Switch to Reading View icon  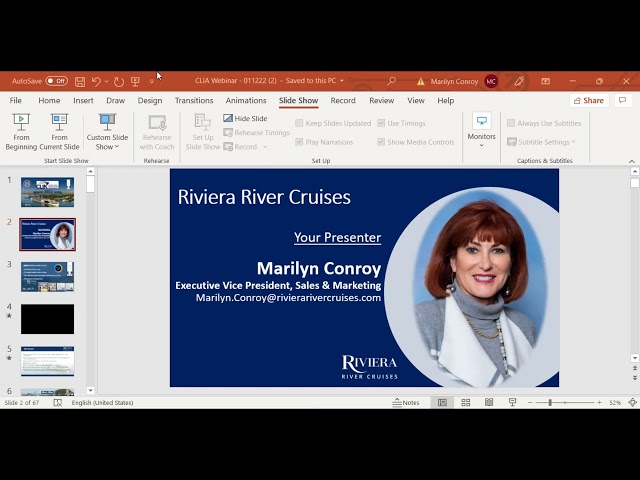(489, 403)
